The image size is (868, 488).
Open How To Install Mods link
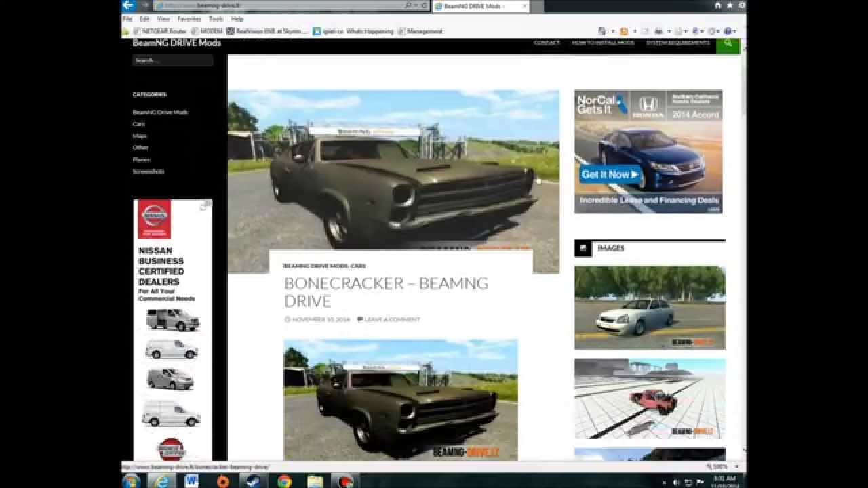point(603,43)
